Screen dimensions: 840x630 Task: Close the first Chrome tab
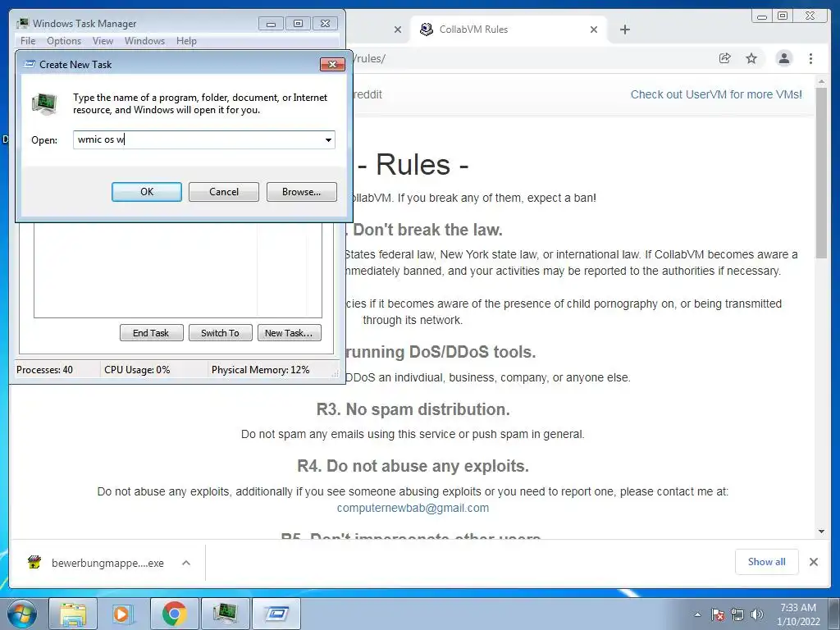point(398,30)
